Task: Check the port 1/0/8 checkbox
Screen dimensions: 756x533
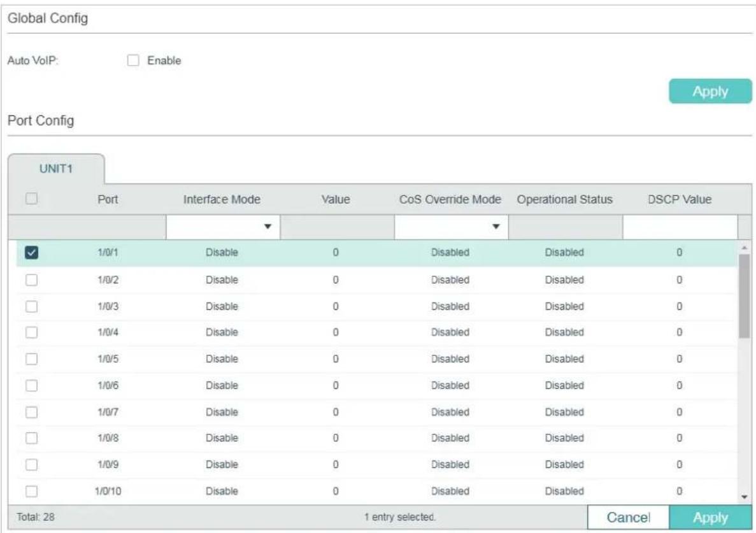Action: 31,438
